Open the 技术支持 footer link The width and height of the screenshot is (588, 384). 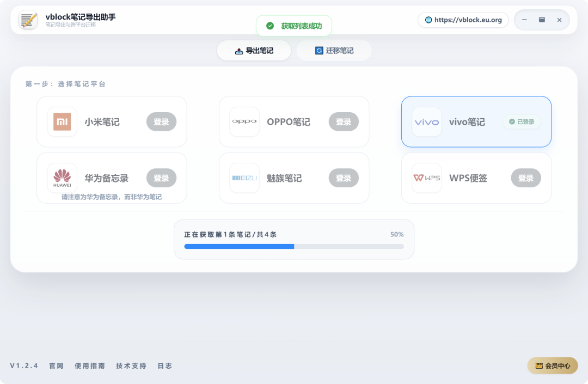(x=131, y=365)
